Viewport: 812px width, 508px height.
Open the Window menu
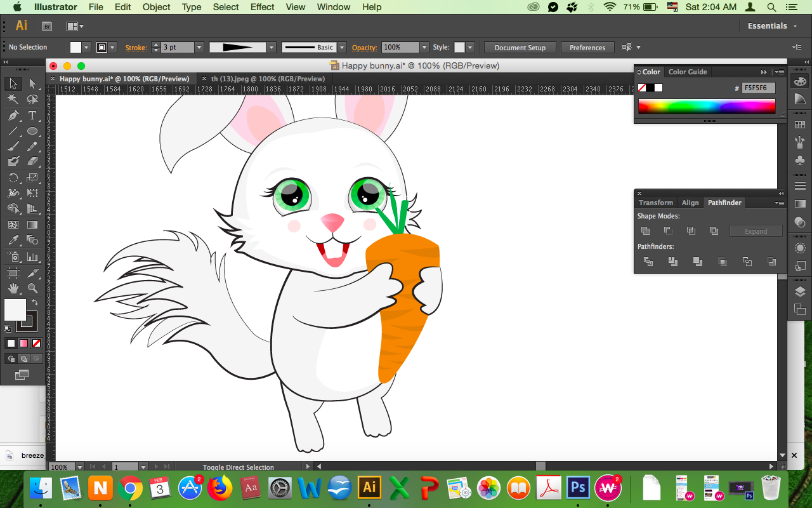(x=333, y=7)
